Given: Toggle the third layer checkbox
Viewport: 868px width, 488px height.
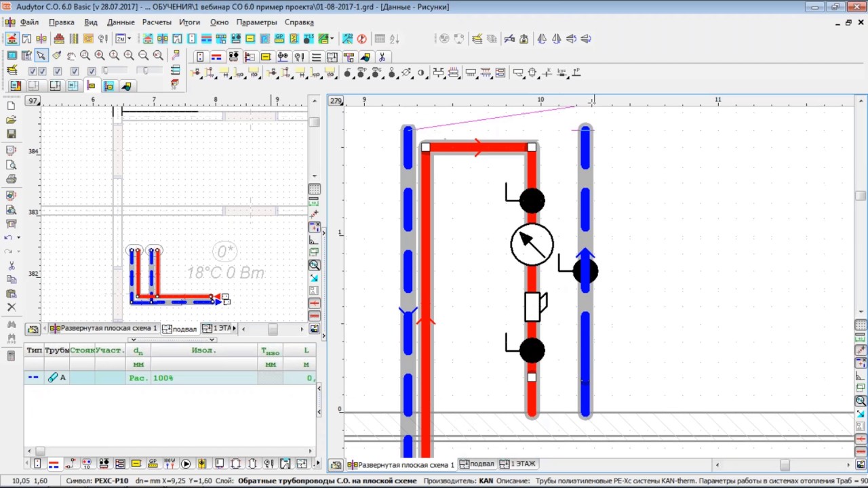Looking at the screenshot, I should (58, 71).
